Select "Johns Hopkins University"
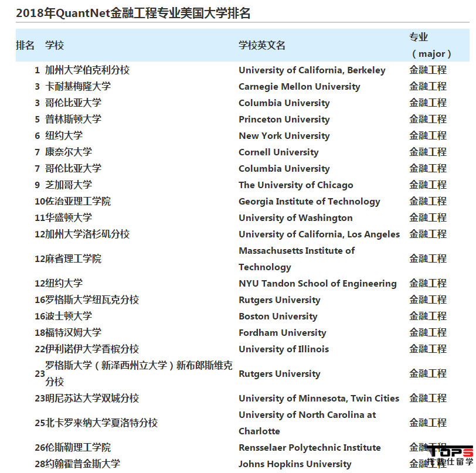This screenshot has width=476, height=473. click(x=295, y=464)
